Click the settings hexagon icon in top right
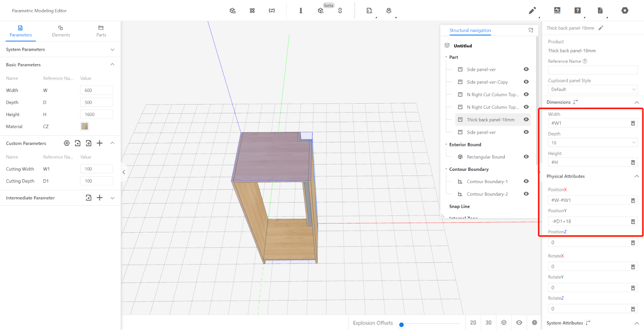This screenshot has height=330, width=644. [x=625, y=10]
